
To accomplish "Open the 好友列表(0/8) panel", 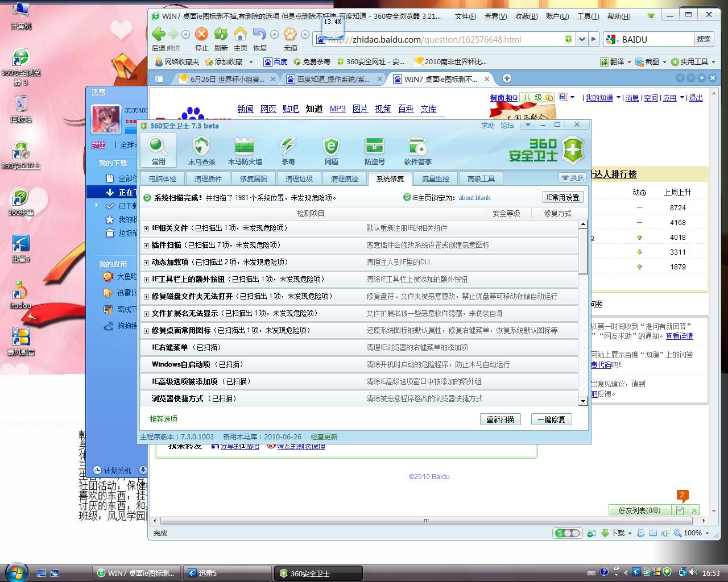I will tap(639, 510).
